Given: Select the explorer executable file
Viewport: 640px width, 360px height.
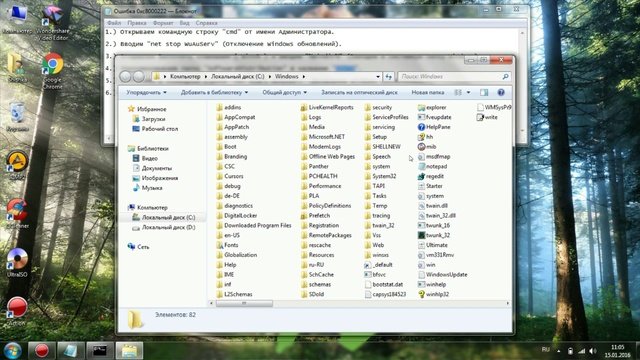Looking at the screenshot, I should (432, 107).
